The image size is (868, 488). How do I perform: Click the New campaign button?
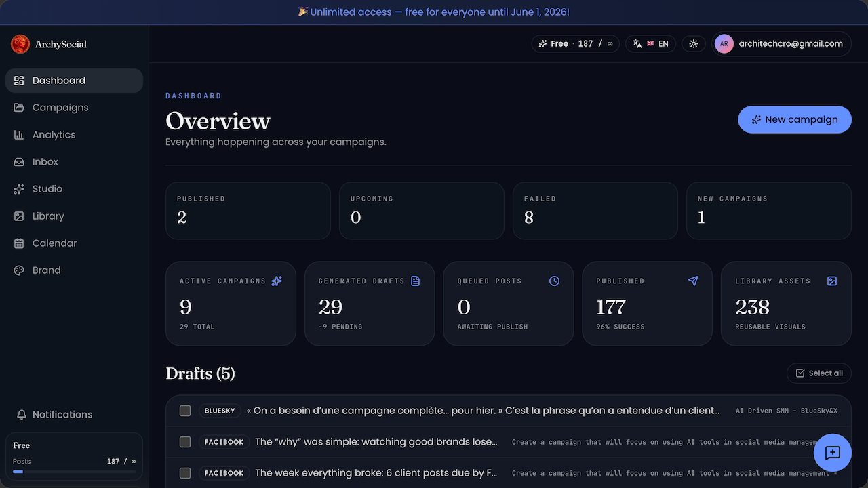[x=795, y=119]
